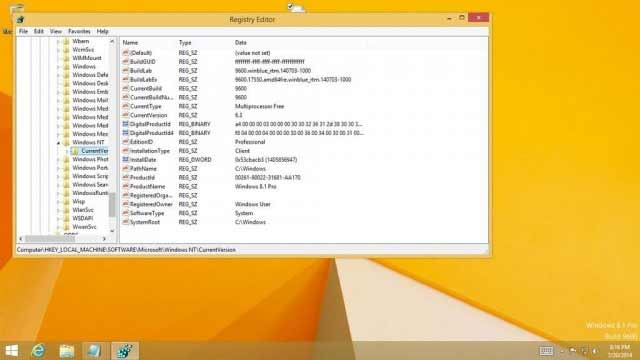Expand the Windows Search key arrow

pos(58,184)
